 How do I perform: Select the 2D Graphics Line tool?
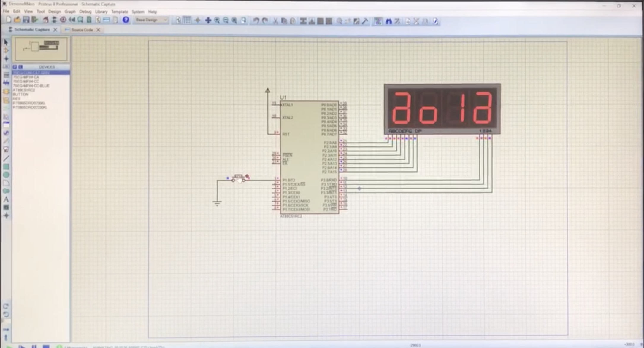coord(6,158)
